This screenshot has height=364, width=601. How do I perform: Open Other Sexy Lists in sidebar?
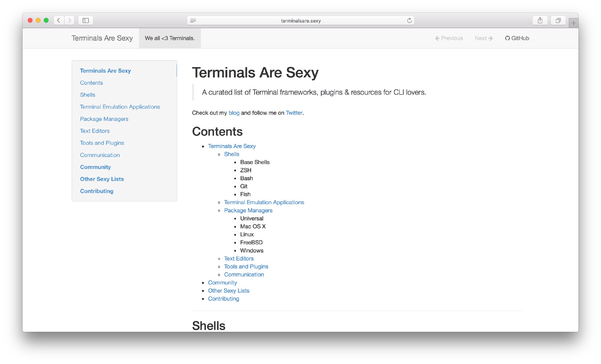click(x=102, y=179)
